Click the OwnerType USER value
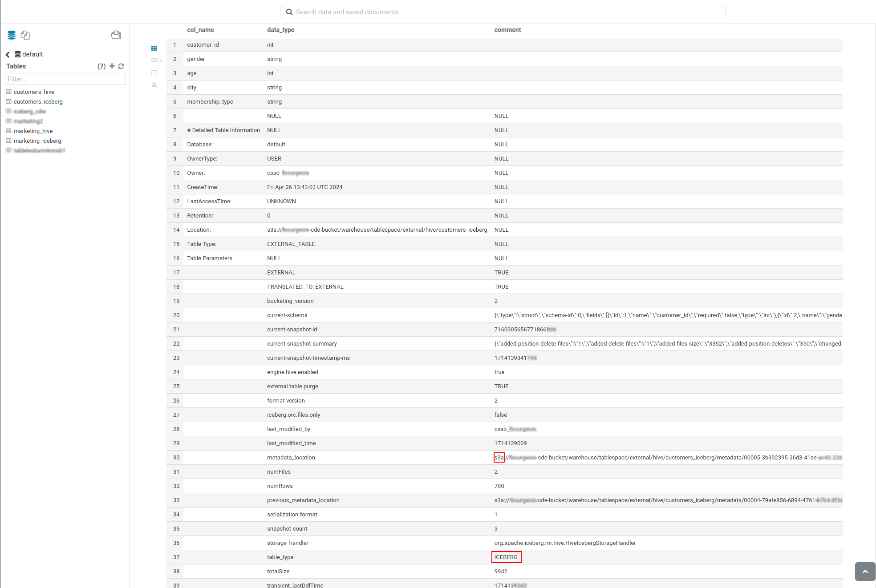Image resolution: width=876 pixels, height=588 pixels. (x=274, y=159)
